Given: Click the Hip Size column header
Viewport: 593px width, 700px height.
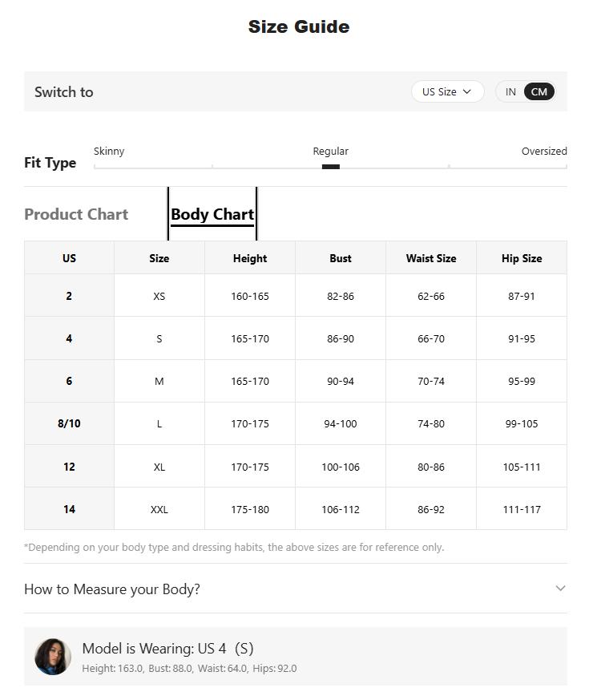Looking at the screenshot, I should [522, 258].
